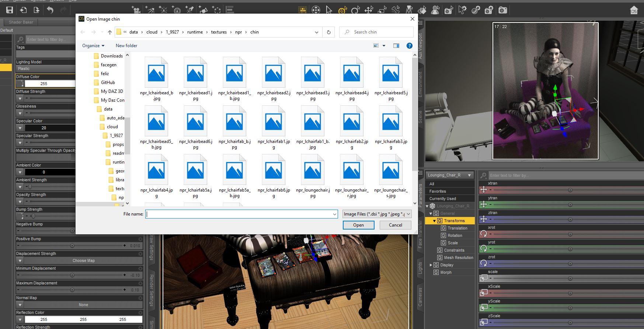
Task: Switch to the Shader Baker tab
Action: 21,22
